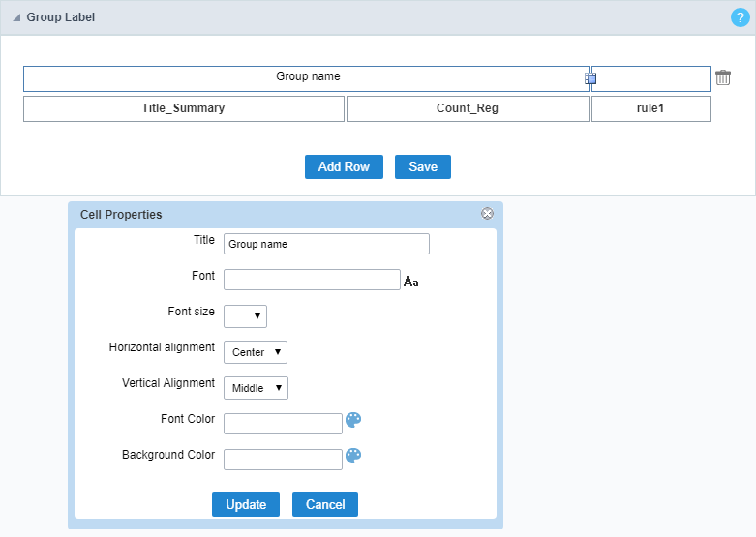Focus the Font input field
756x537 pixels.
pyautogui.click(x=312, y=280)
